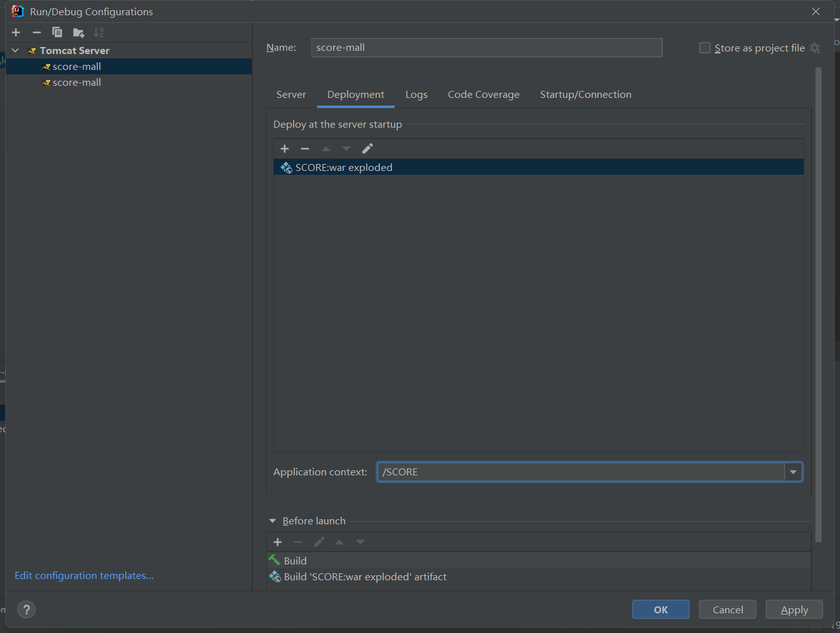Remove SCORE:war exploded from deployment

click(x=305, y=149)
